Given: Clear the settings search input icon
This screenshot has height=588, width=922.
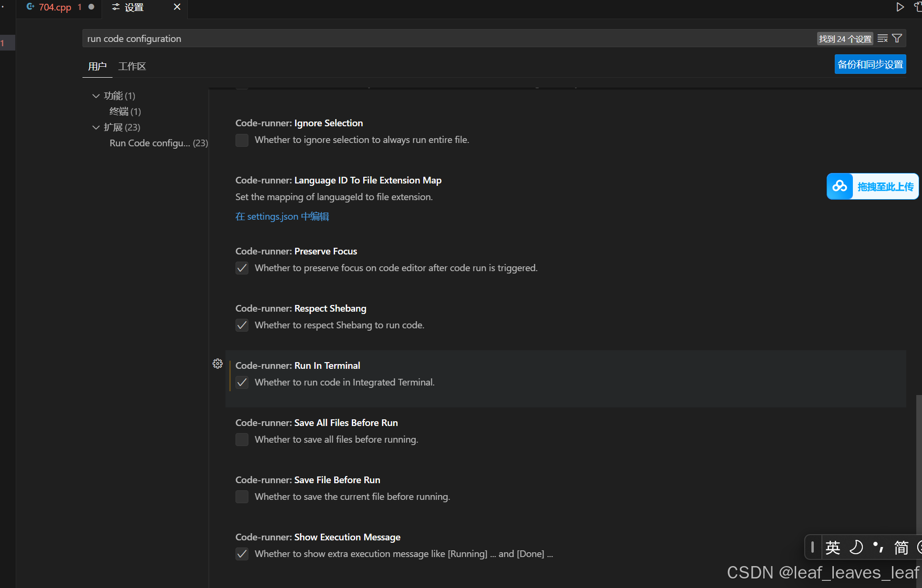Looking at the screenshot, I should (882, 39).
